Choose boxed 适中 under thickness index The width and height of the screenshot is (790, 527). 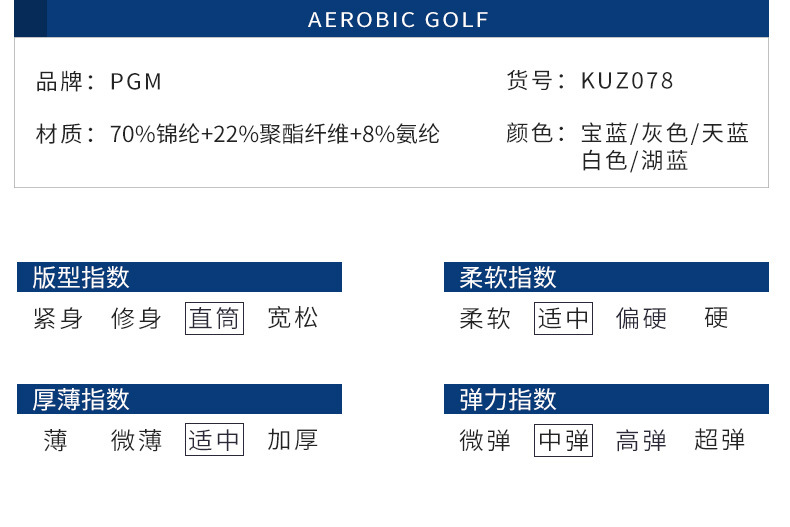click(215, 440)
